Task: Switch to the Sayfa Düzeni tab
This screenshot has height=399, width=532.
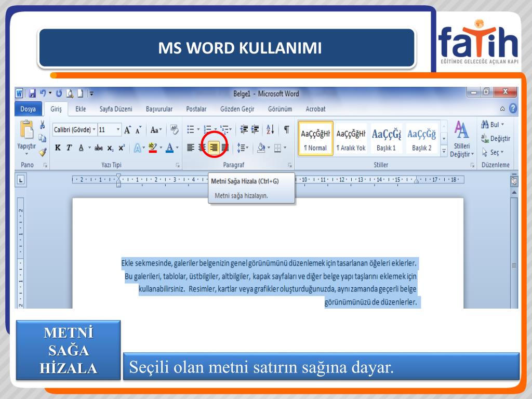Action: coord(116,109)
